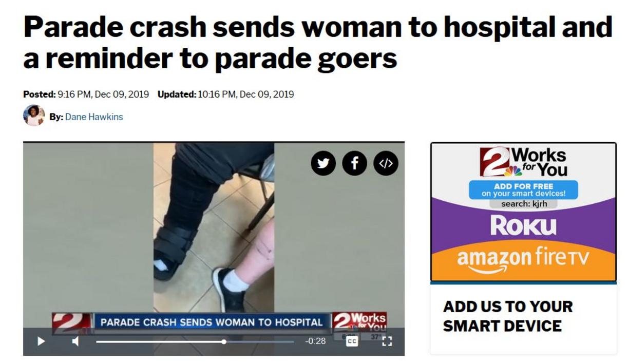
Task: Open author Dane Hawkins' profile link
Action: [x=94, y=117]
